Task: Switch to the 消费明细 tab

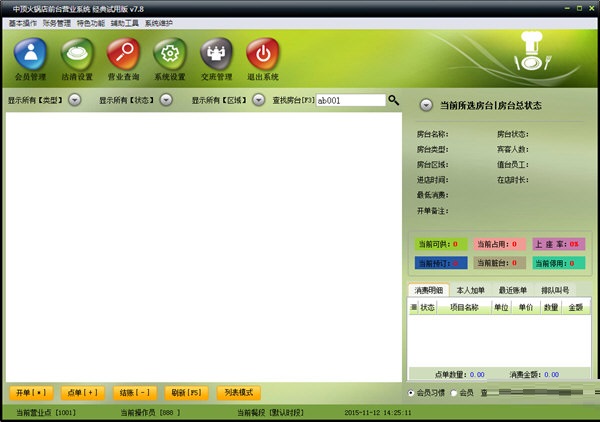Action: coord(429,290)
